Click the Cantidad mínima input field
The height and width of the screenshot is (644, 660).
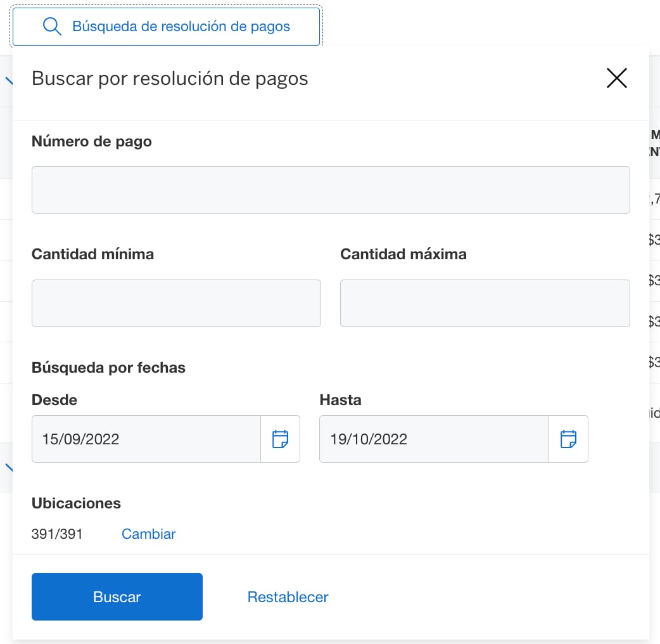(176, 303)
